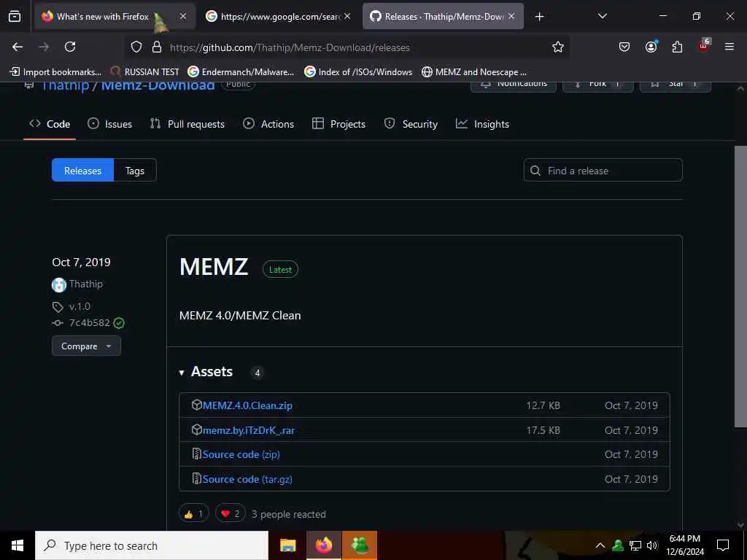The width and height of the screenshot is (747, 560).
Task: Reload the page with the refresh icon
Action: pyautogui.click(x=70, y=47)
